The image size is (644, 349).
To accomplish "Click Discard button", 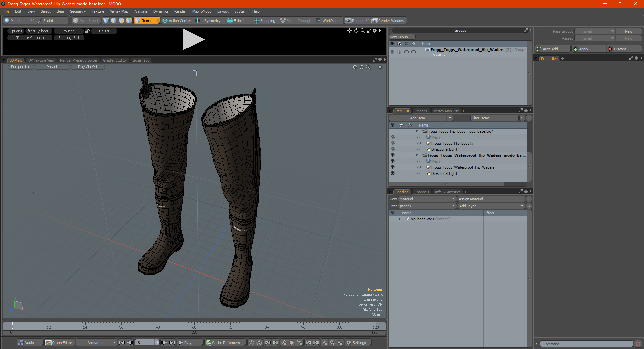I will pos(624,49).
